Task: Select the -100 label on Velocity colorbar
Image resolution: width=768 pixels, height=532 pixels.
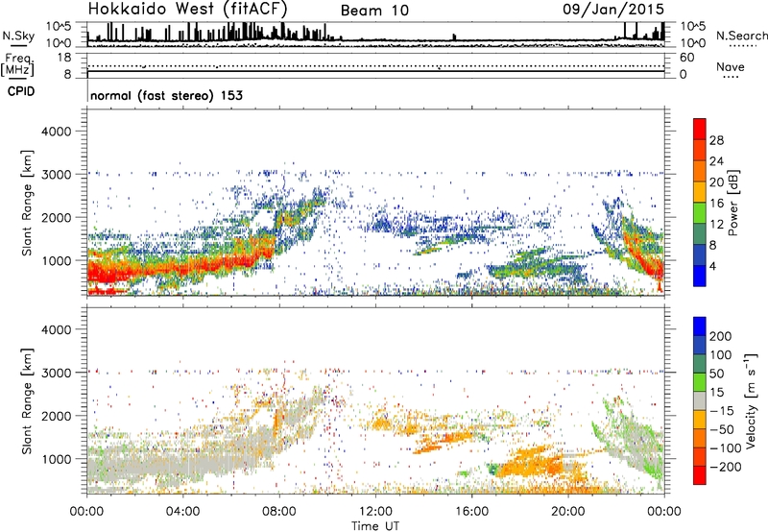Action: click(725, 448)
